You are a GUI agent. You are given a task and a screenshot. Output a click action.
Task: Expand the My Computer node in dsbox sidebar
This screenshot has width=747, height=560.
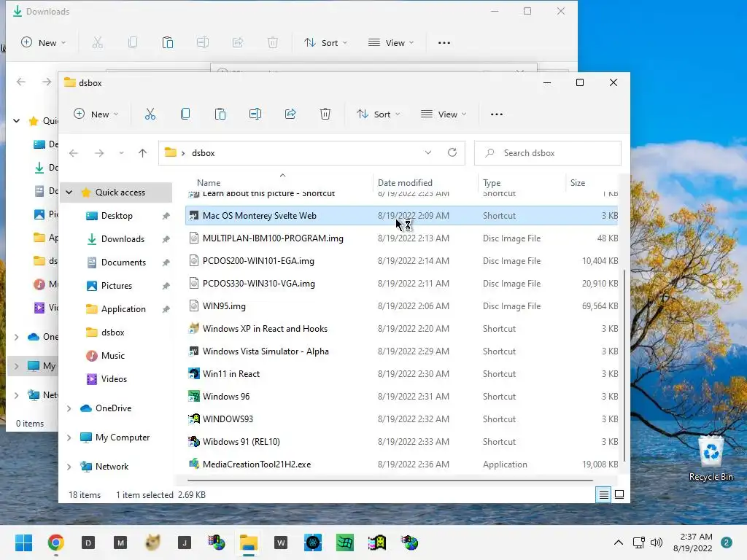[69, 437]
